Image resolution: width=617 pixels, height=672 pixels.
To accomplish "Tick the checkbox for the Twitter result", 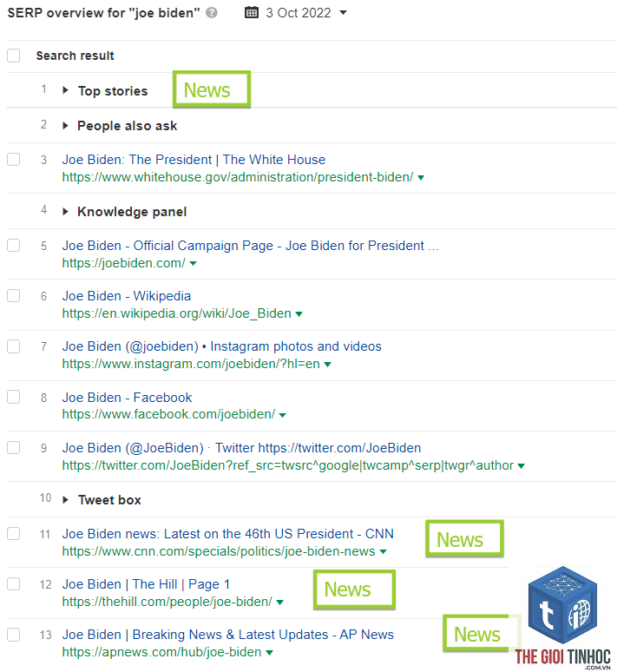I will (x=14, y=447).
